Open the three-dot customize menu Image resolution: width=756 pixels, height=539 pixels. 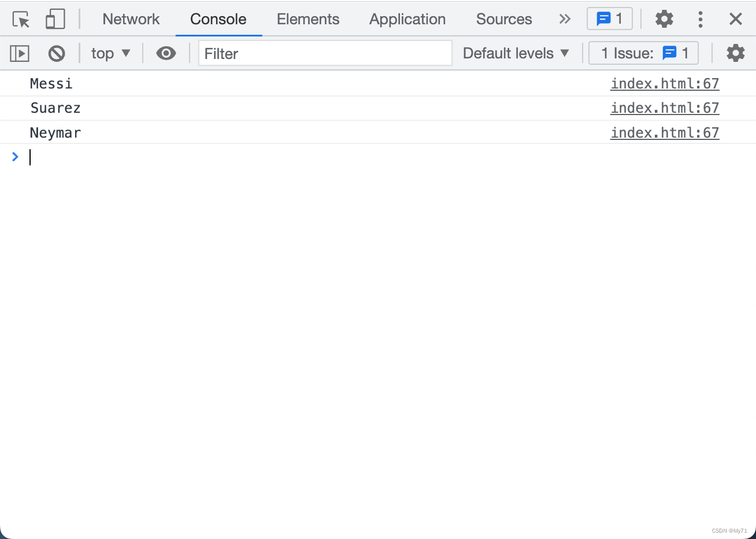(x=700, y=19)
